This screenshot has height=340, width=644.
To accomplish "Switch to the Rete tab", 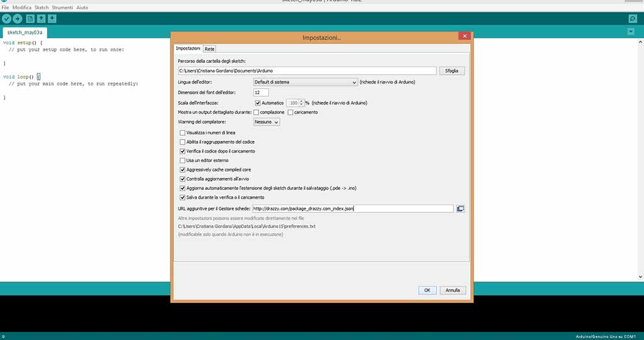I will 209,49.
